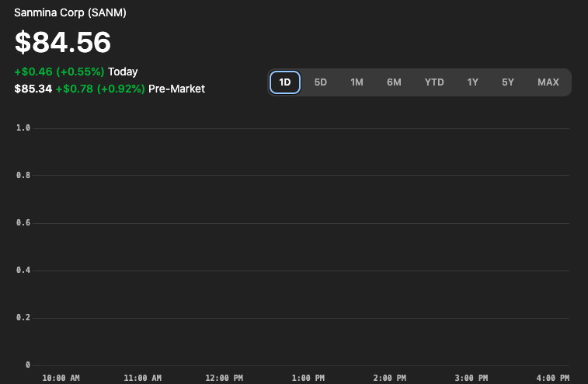This screenshot has height=384, width=588.
Task: Click the 12:00 PM axis label
Action: coord(224,378)
